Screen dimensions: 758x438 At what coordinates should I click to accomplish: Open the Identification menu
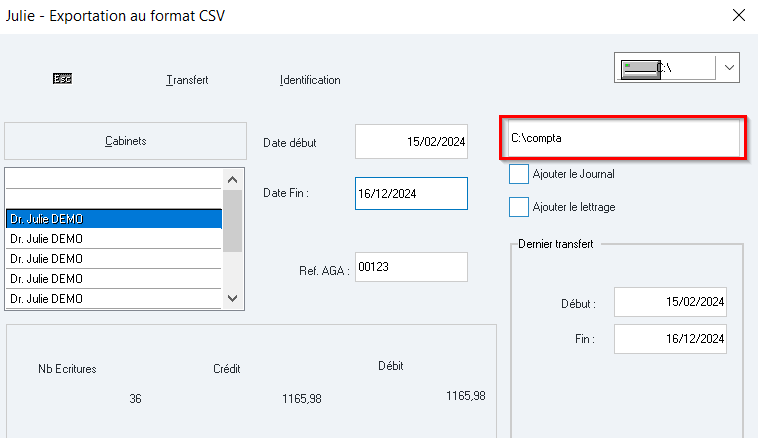coord(310,80)
